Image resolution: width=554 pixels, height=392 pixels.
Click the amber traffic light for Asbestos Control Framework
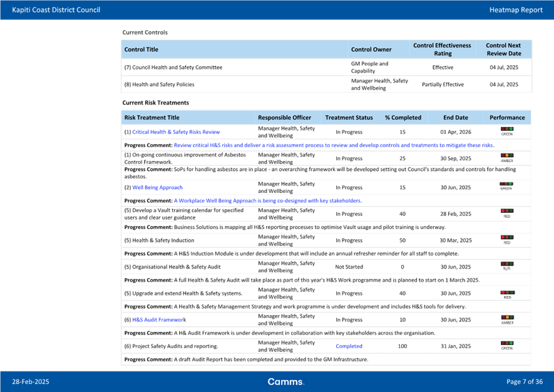(x=506, y=156)
